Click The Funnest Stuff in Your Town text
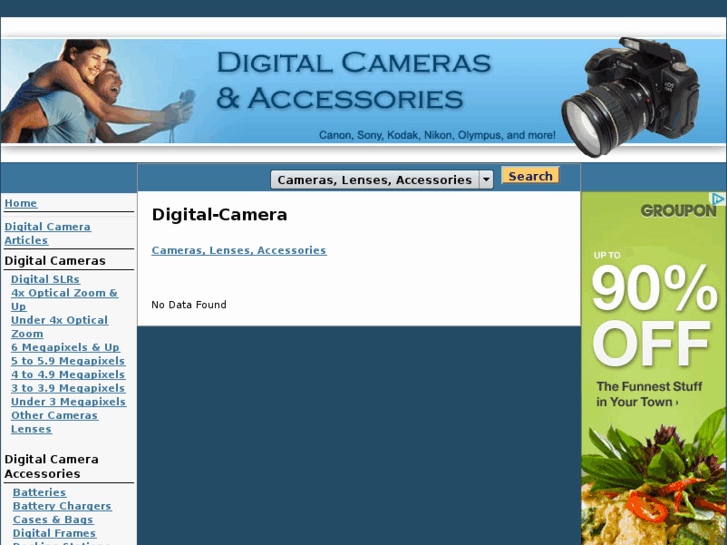 click(649, 394)
